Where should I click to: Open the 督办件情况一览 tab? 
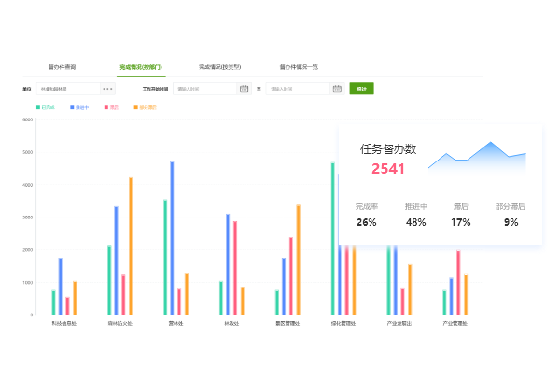(299, 67)
